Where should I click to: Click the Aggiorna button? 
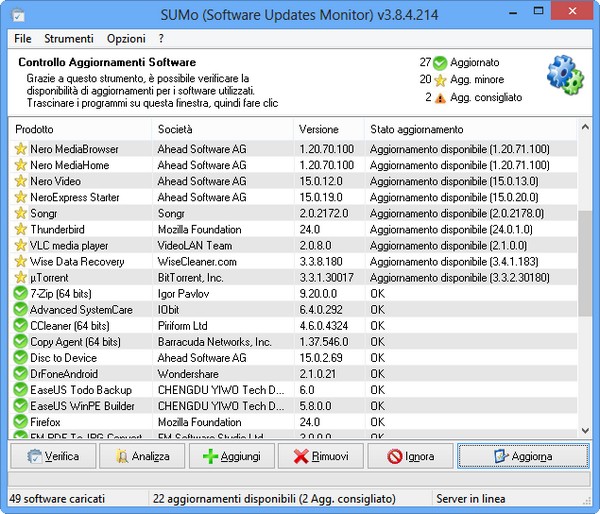click(523, 456)
